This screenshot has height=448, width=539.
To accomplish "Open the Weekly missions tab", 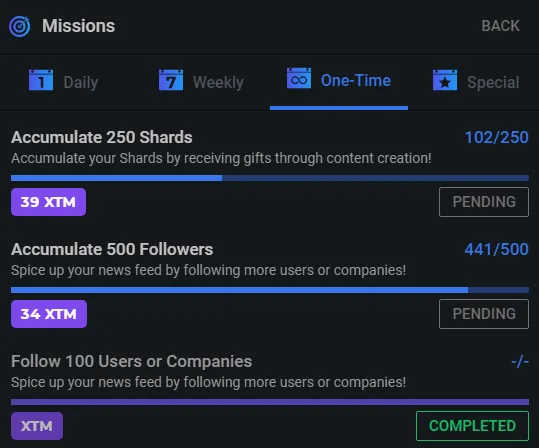I will (218, 83).
